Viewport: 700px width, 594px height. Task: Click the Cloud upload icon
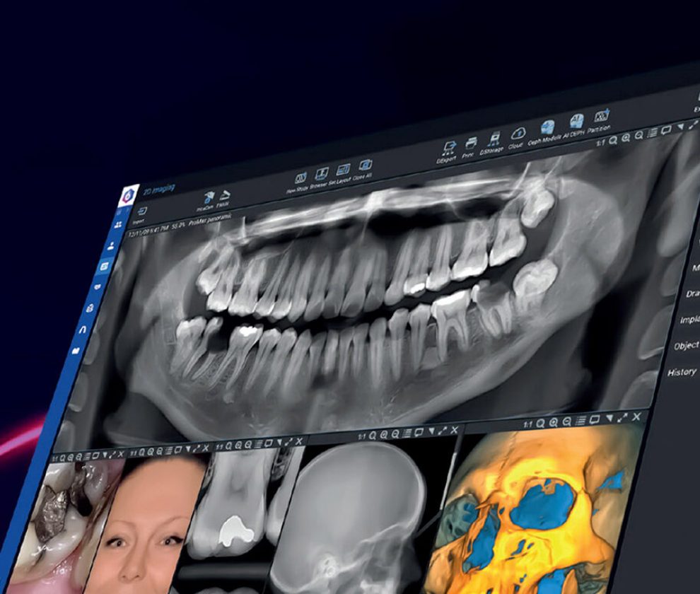[518, 134]
